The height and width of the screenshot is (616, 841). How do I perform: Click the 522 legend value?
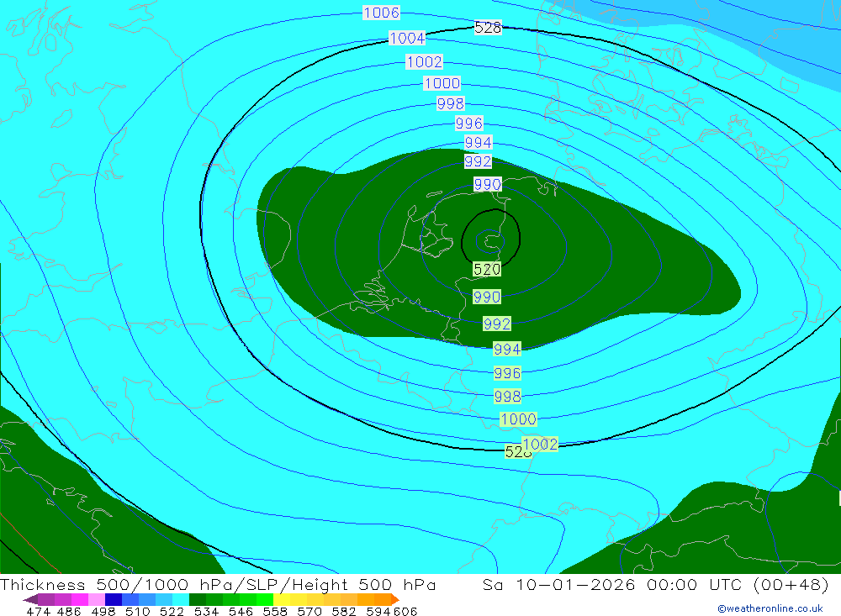(172, 611)
